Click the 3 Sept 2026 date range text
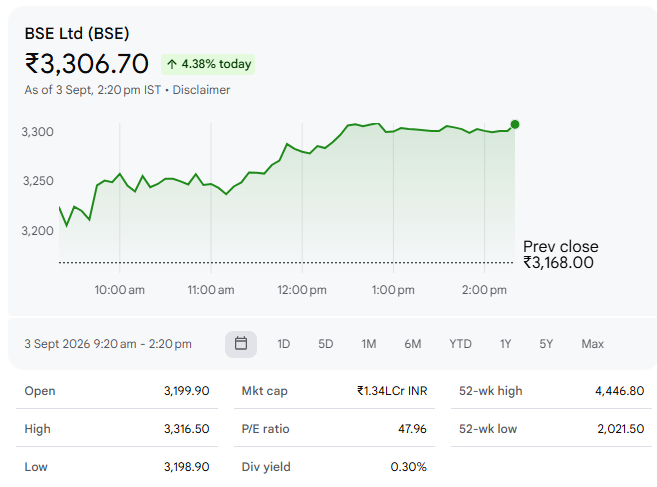Screen dimensions: 657x487 108,344
